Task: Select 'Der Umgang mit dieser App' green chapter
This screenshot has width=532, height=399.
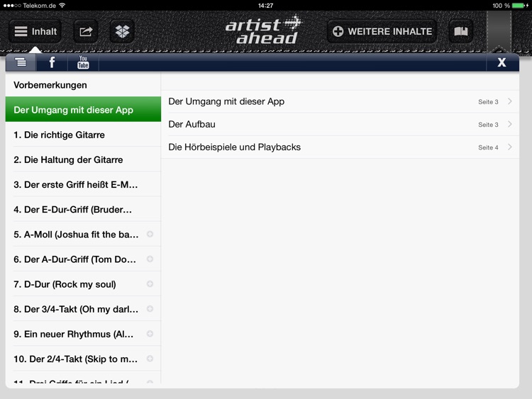Action: (83, 109)
